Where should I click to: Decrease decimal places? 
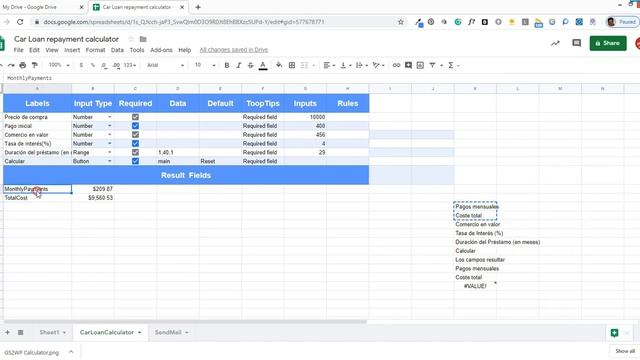(104, 65)
